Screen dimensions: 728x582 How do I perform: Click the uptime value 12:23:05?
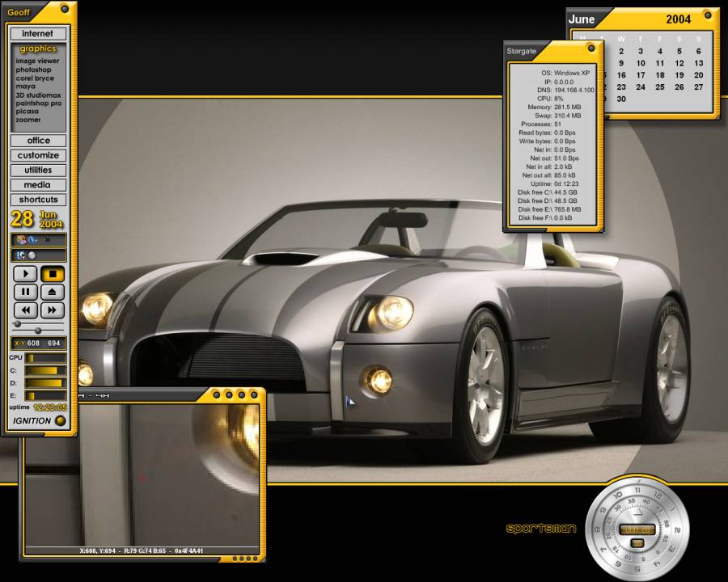coord(50,407)
